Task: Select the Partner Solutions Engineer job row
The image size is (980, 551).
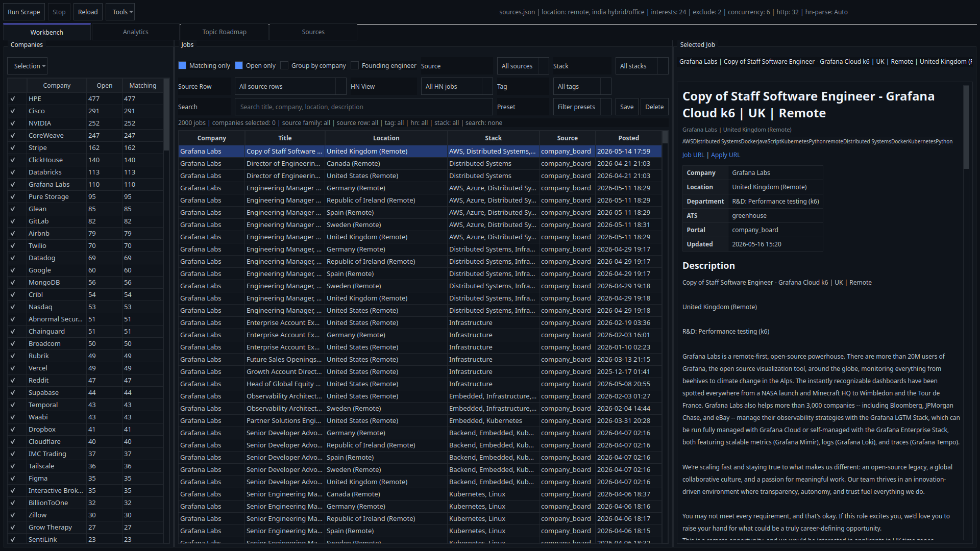Action: coord(420,421)
